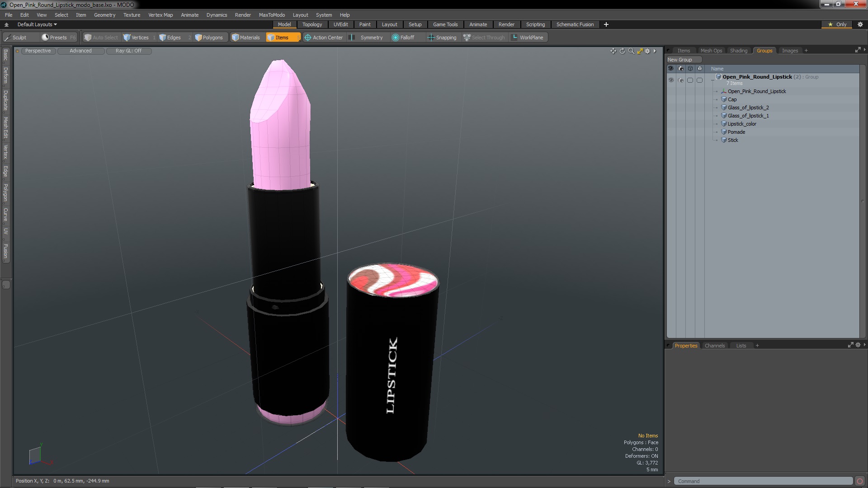This screenshot has height=488, width=868.
Task: Open the Texture menu
Action: 132,15
